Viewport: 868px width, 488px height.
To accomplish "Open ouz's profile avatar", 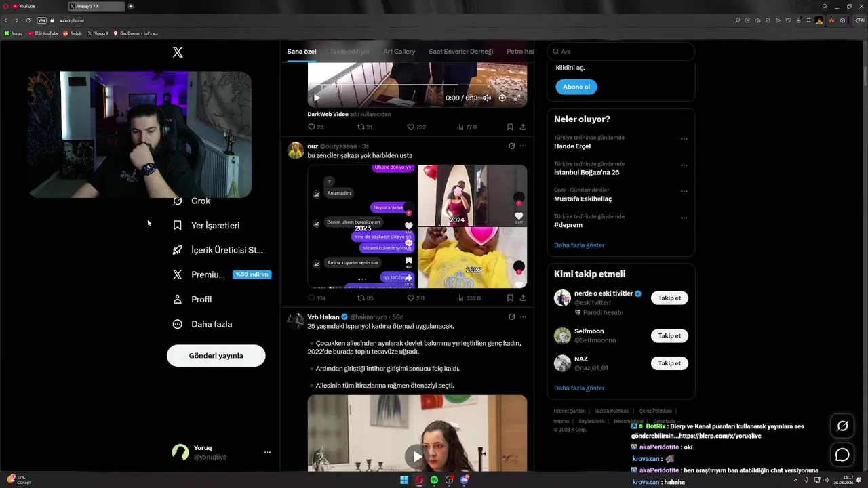I will pyautogui.click(x=296, y=150).
